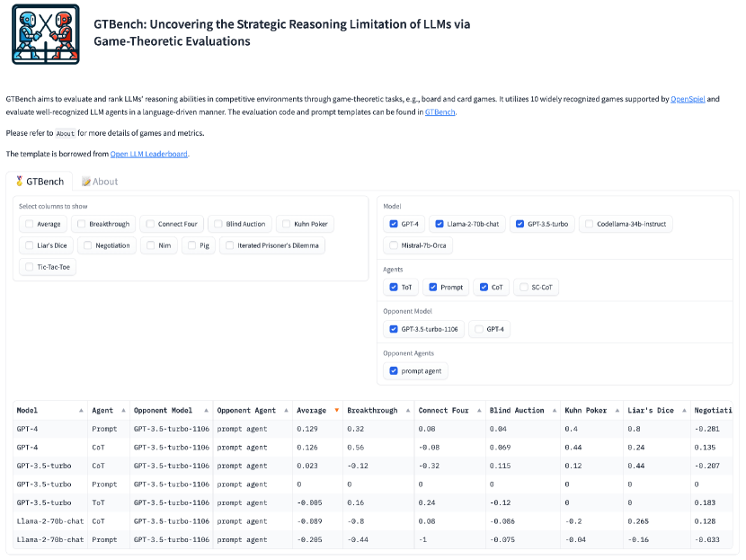Screen dimensions: 746x560
Task: Click the sort arrow in Average column header
Action: click(336, 411)
